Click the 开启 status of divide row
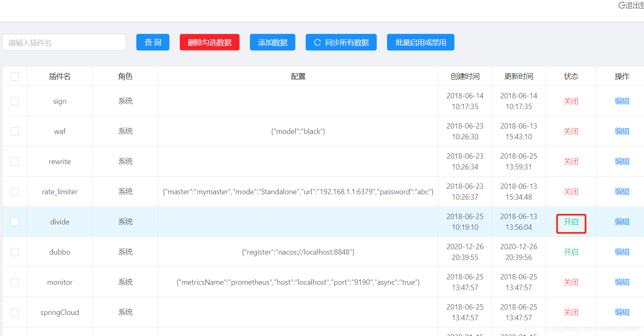Image resolution: width=644 pixels, height=336 pixels. tap(571, 222)
